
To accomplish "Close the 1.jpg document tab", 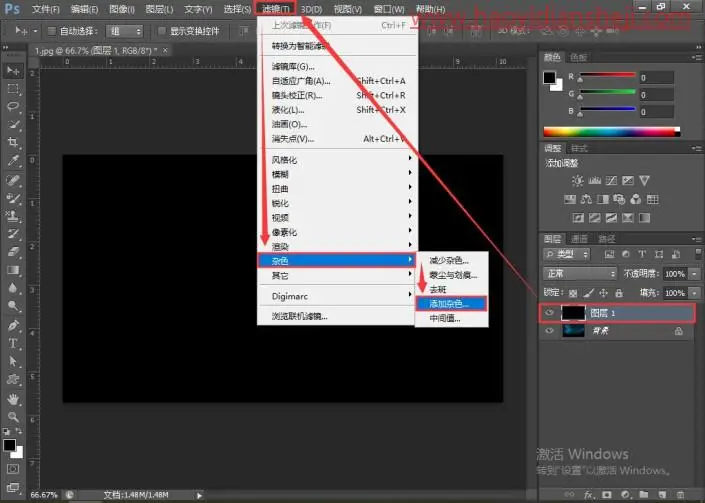I will (165, 50).
